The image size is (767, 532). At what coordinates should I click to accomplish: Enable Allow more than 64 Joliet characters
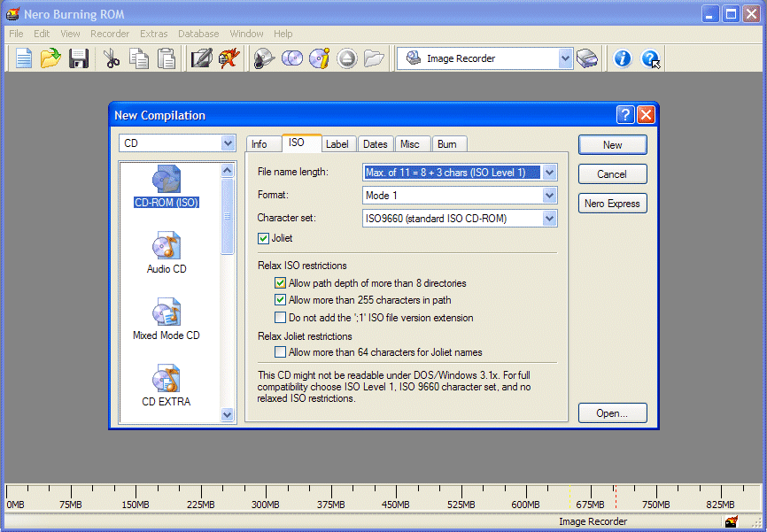(280, 352)
